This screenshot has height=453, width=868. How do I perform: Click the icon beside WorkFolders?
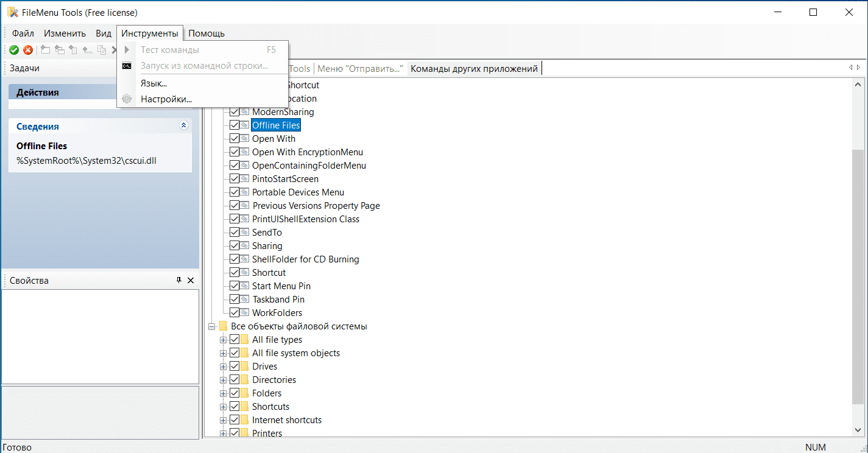[x=244, y=313]
